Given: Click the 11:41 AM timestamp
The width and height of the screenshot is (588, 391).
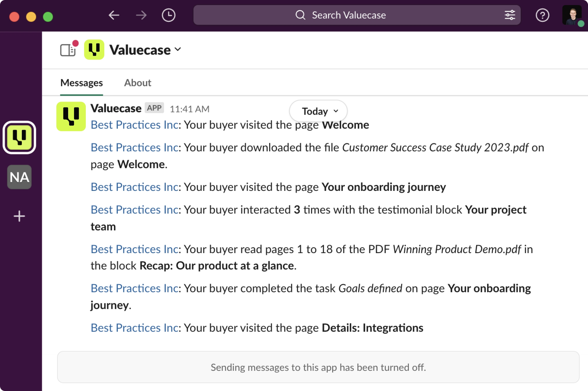Looking at the screenshot, I should click(190, 109).
